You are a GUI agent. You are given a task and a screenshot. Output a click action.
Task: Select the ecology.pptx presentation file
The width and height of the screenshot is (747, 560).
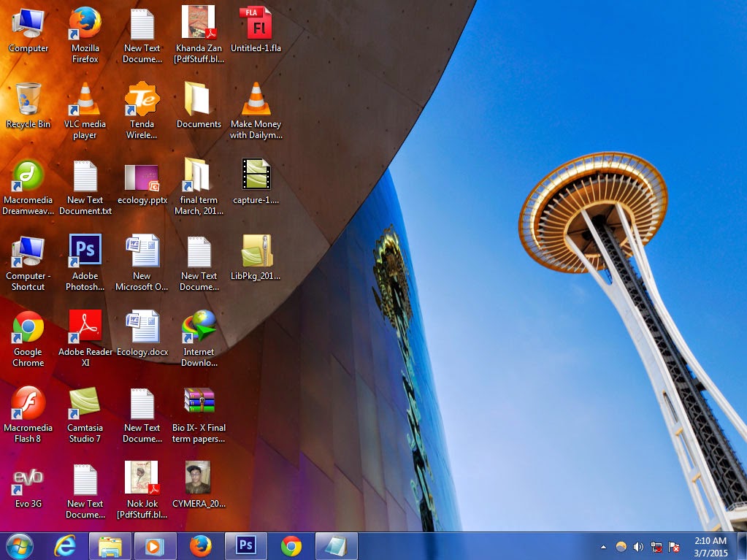coord(142,185)
